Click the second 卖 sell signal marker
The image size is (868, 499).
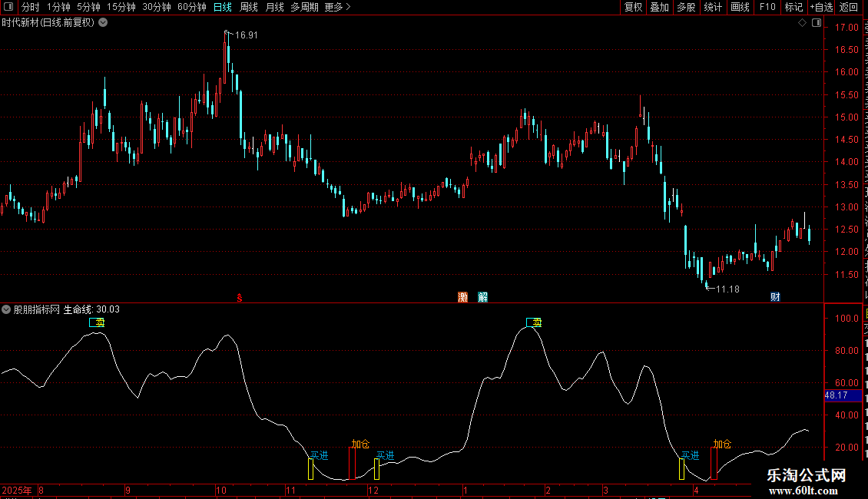click(534, 322)
